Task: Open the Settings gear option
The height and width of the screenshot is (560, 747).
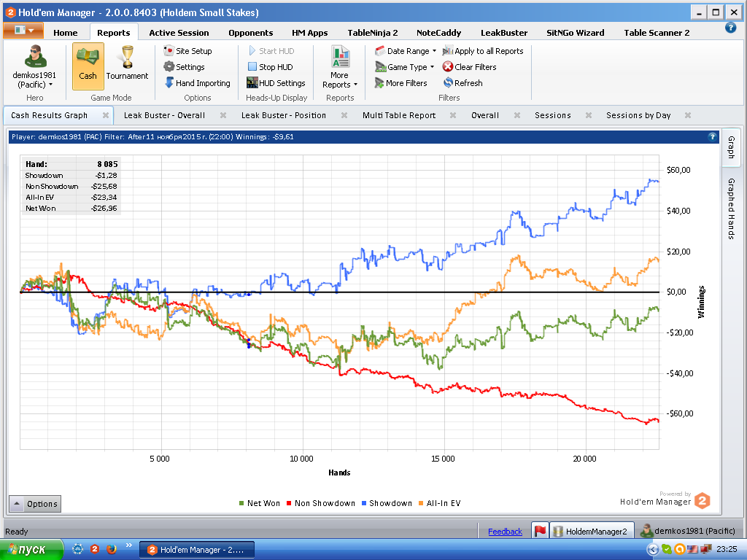Action: point(185,67)
